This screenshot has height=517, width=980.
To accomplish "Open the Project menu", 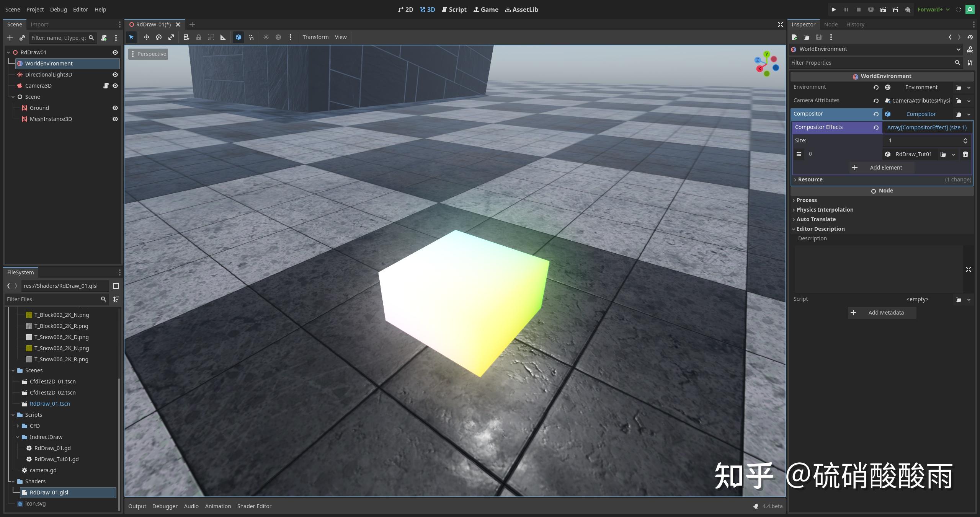I will click(x=35, y=9).
